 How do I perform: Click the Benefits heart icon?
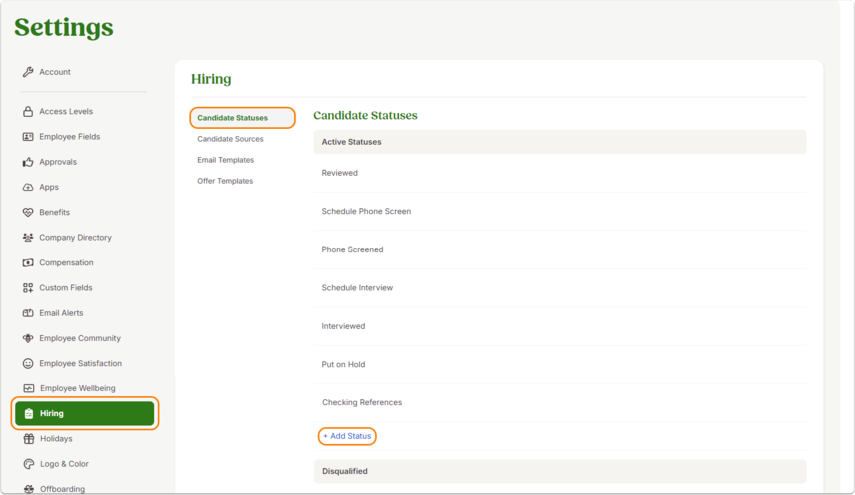click(x=28, y=213)
